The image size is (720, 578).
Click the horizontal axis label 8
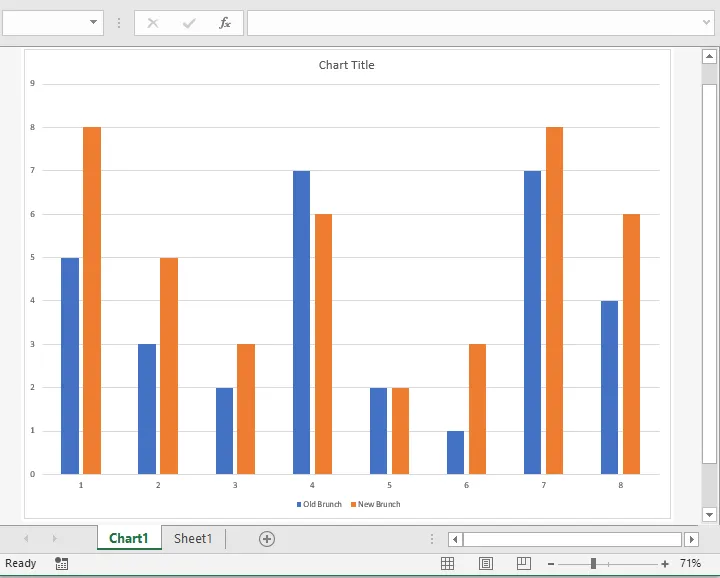click(x=621, y=485)
